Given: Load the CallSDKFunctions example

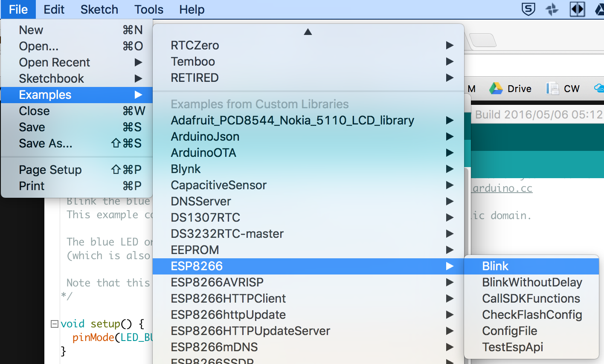Looking at the screenshot, I should coord(531,298).
